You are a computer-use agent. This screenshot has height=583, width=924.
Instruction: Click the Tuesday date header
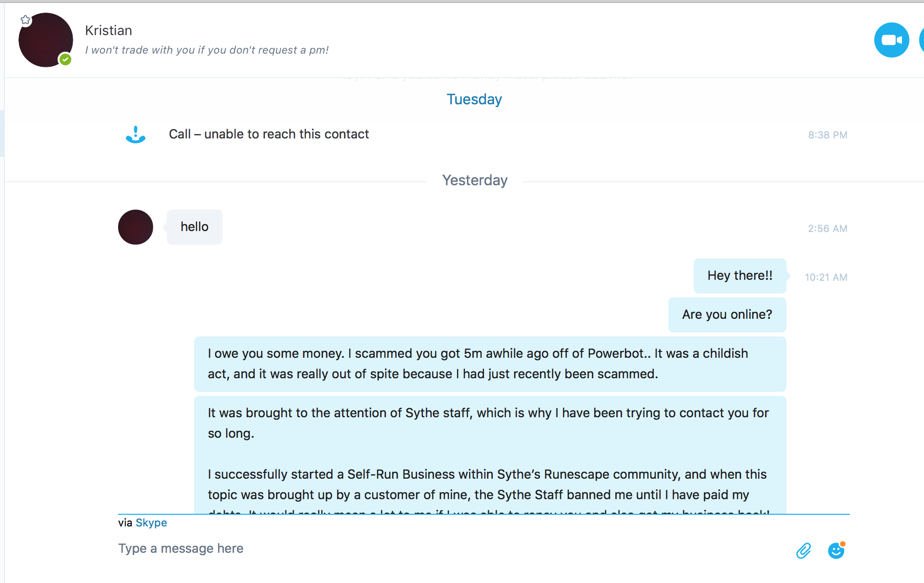click(474, 99)
